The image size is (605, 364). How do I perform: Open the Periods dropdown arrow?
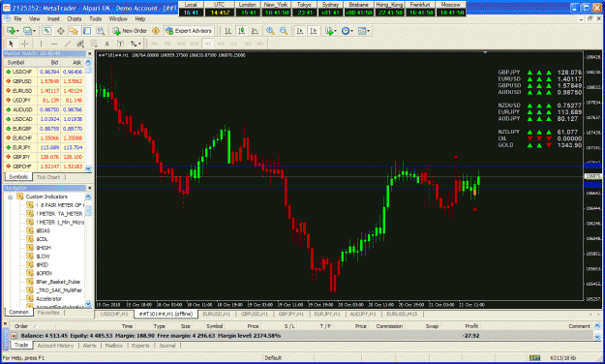pos(351,31)
